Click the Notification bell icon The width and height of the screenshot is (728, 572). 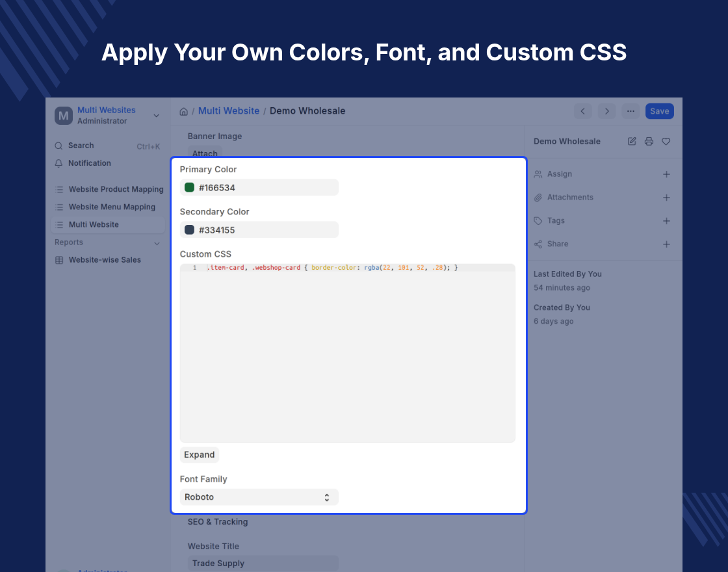coord(58,163)
